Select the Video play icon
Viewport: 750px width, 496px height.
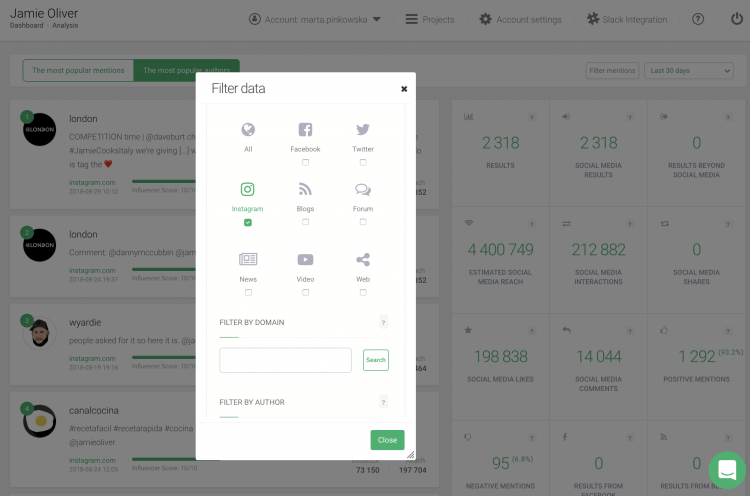pos(305,260)
